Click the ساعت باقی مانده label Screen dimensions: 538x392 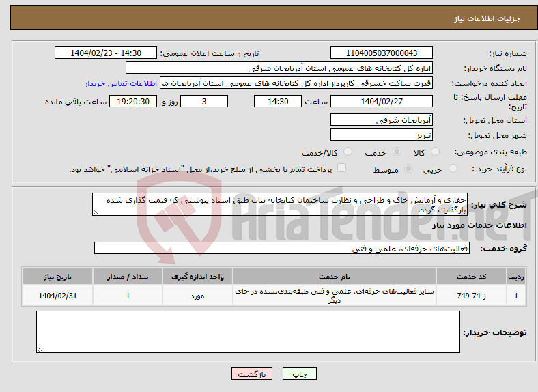tap(76, 102)
